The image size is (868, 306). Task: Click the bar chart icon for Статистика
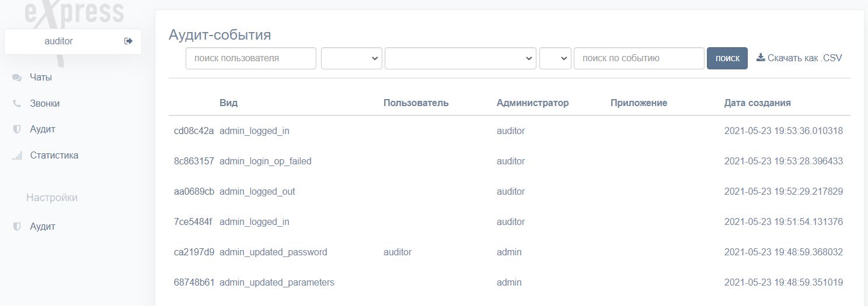[17, 156]
